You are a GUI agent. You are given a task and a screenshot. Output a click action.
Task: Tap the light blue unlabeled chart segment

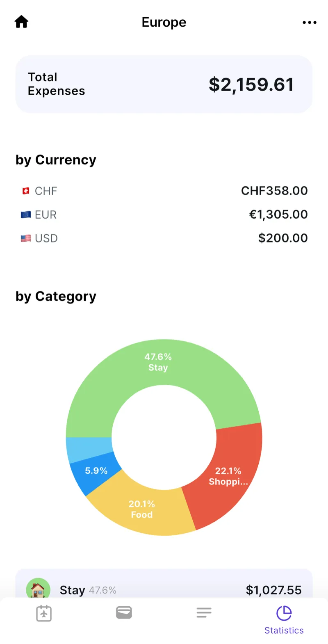(88, 448)
